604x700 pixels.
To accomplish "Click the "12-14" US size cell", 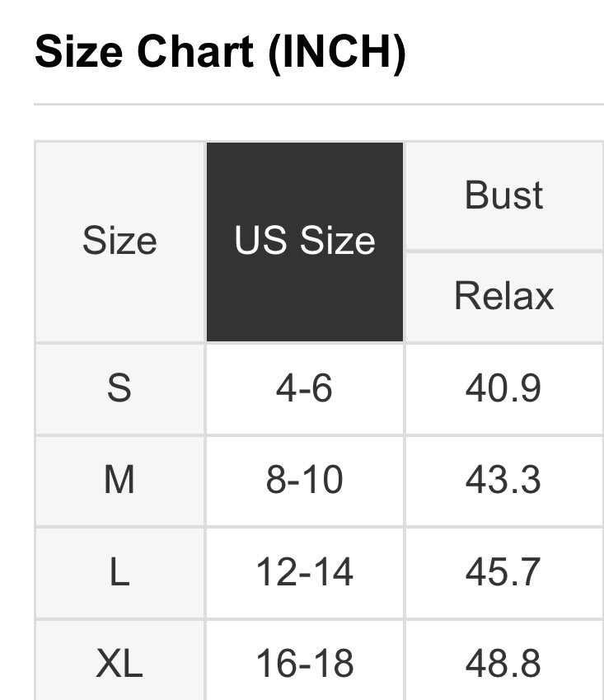I will [305, 572].
